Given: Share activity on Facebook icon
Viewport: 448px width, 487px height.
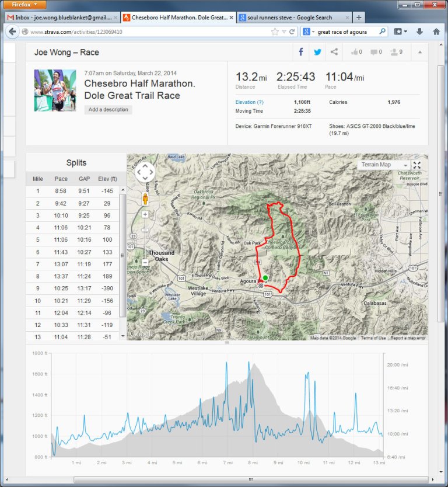Looking at the screenshot, I should coord(300,52).
